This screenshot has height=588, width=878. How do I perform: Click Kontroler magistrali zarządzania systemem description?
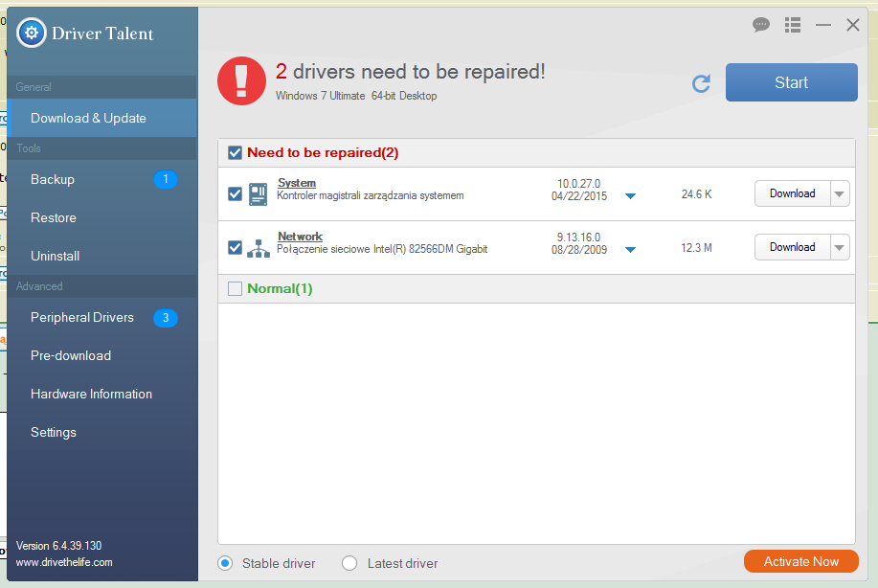coord(371,195)
